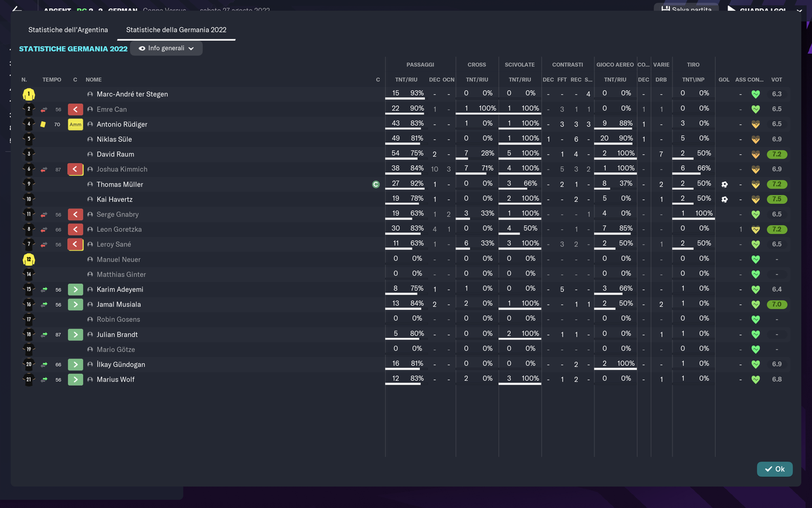Switch to Statistiche dell'Argentina tab
812x508 pixels.
[x=68, y=30]
